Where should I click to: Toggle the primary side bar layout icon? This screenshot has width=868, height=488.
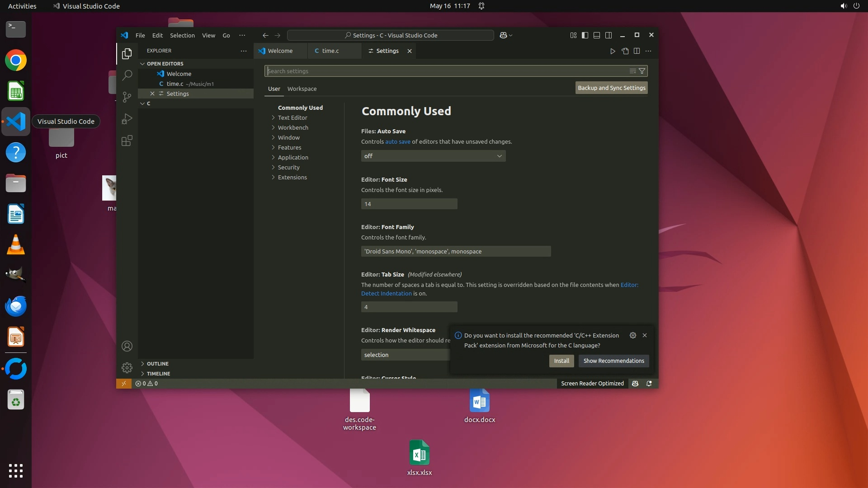(585, 35)
